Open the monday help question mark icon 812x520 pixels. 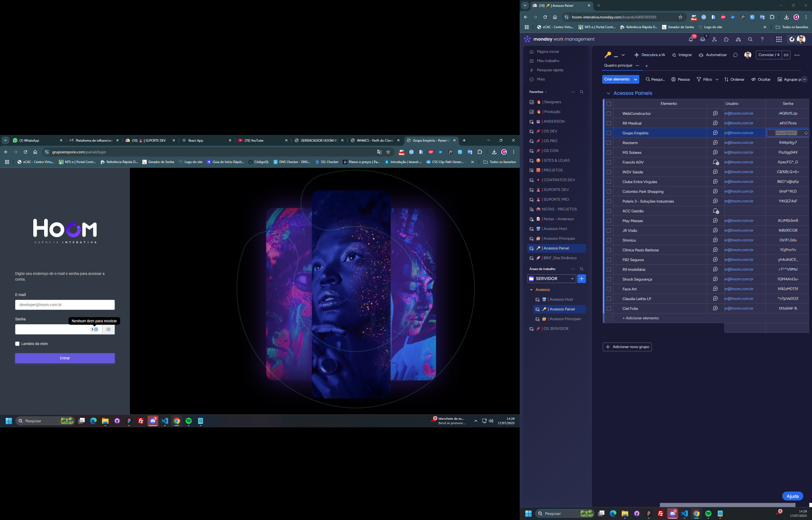[762, 40]
